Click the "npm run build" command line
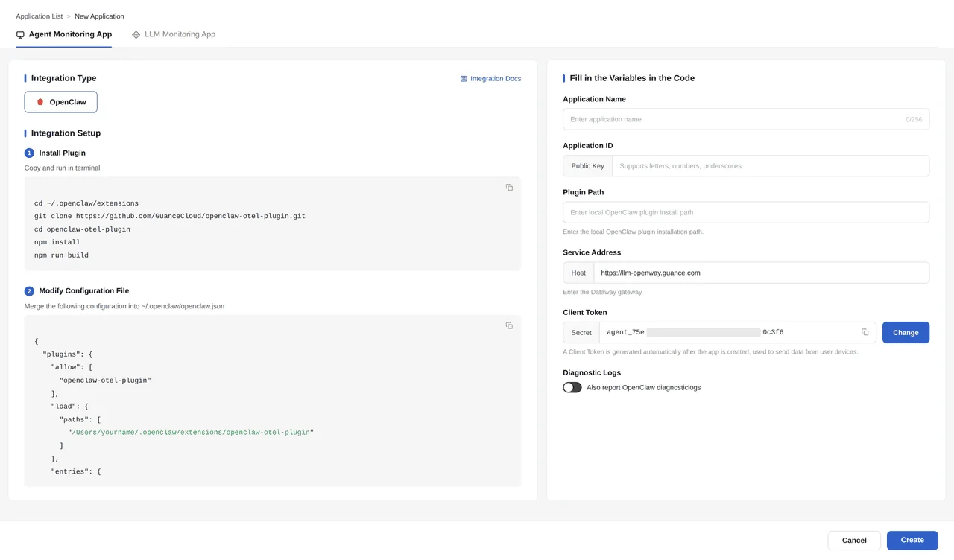Image resolution: width=954 pixels, height=560 pixels. [61, 255]
